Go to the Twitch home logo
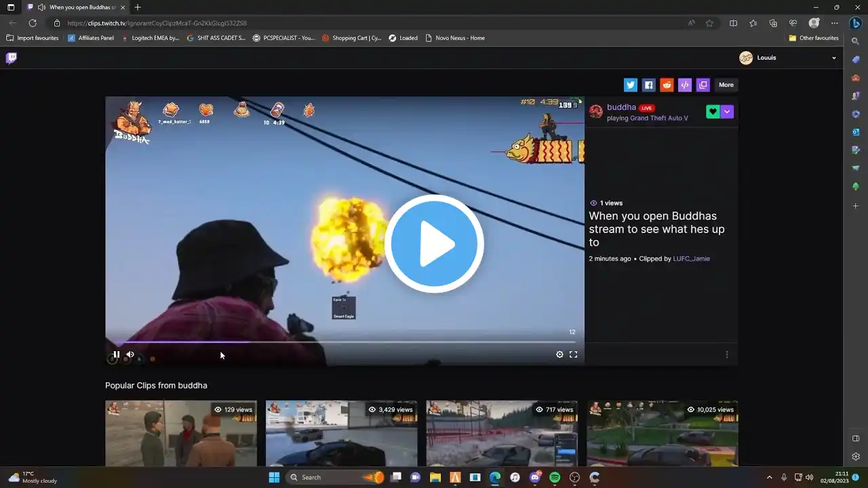The width and height of the screenshot is (868, 488). pos(12,58)
